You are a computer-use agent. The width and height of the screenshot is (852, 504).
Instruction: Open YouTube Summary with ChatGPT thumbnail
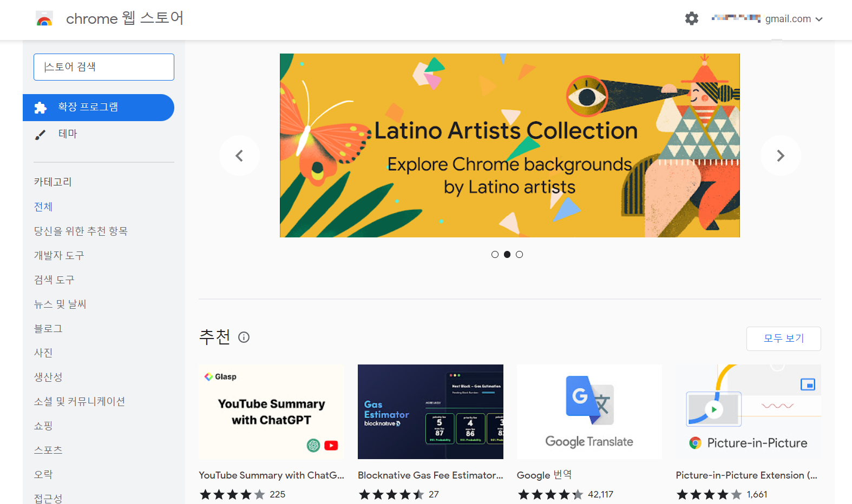click(271, 412)
